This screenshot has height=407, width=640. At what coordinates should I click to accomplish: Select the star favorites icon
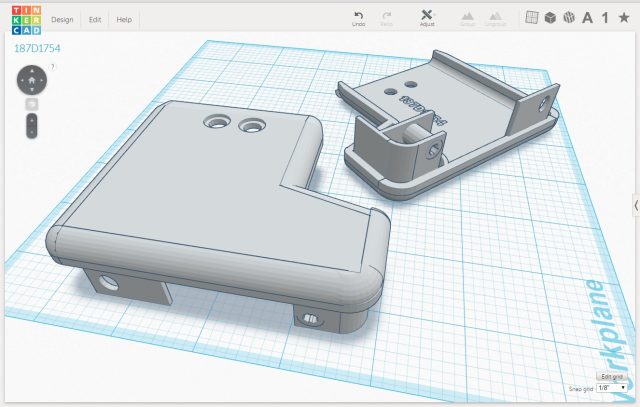[624, 17]
